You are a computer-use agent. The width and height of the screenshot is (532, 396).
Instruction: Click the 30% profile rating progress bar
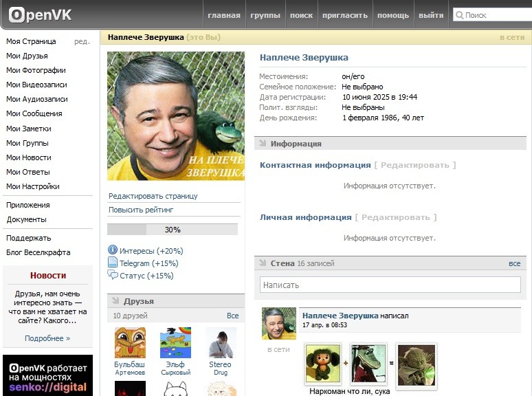pyautogui.click(x=173, y=230)
